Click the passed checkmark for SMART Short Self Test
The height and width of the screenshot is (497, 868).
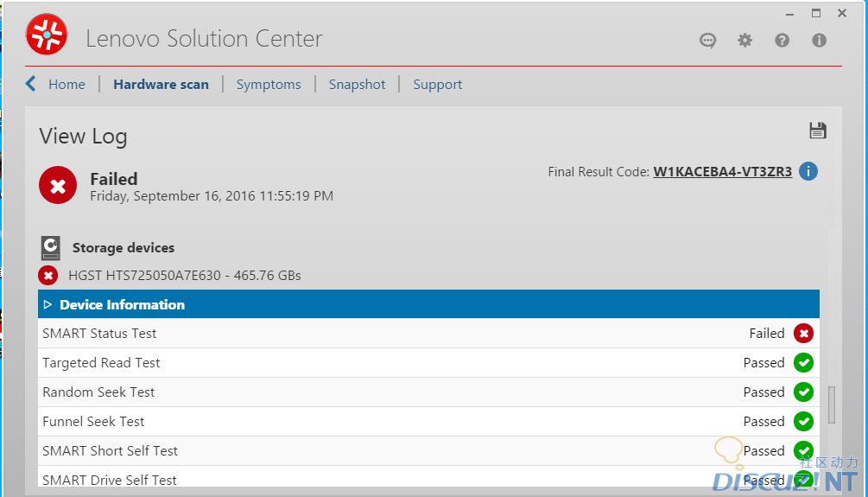803,450
